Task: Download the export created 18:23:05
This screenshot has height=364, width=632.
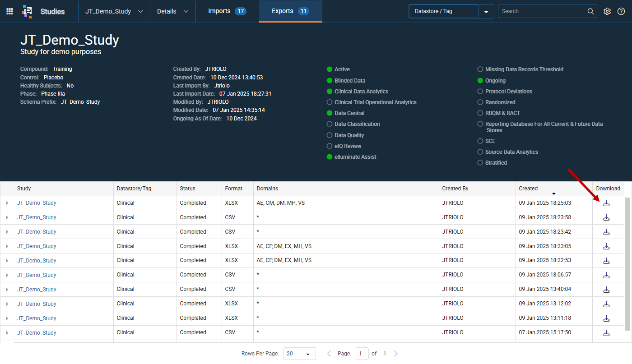Action: click(606, 246)
